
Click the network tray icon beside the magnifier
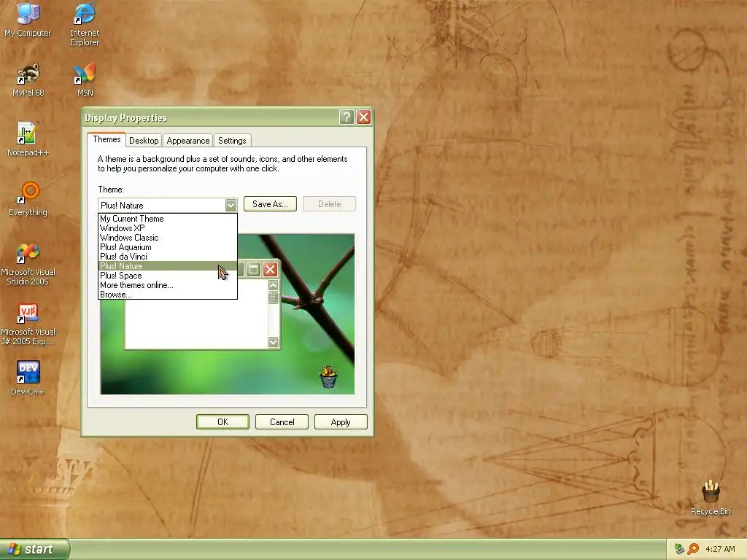point(679,549)
